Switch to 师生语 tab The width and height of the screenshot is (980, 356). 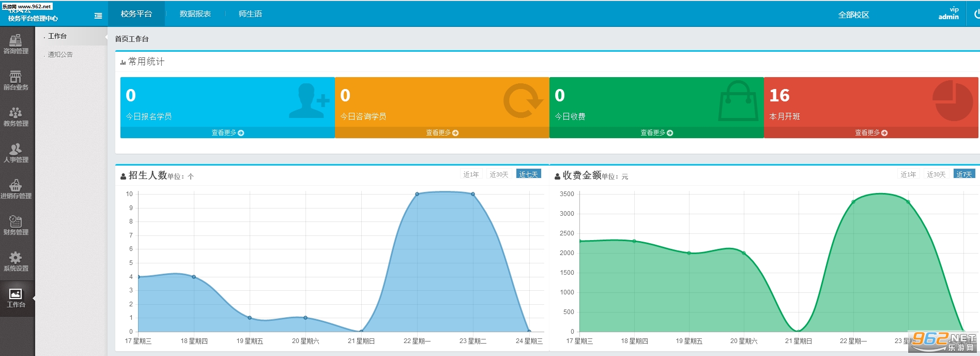pyautogui.click(x=250, y=14)
